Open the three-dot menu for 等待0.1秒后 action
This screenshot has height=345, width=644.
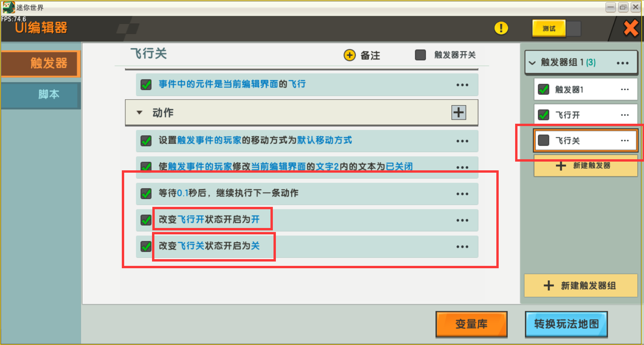click(462, 194)
